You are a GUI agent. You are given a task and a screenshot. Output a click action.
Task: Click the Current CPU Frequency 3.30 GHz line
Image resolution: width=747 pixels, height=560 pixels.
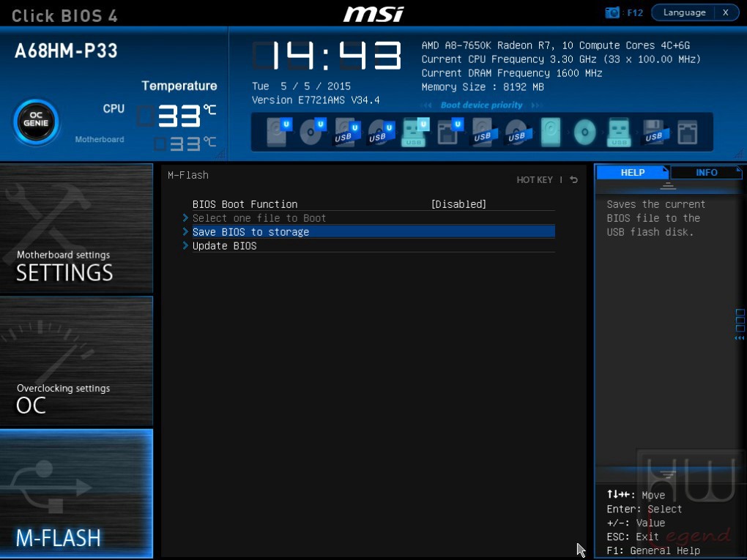click(x=561, y=59)
